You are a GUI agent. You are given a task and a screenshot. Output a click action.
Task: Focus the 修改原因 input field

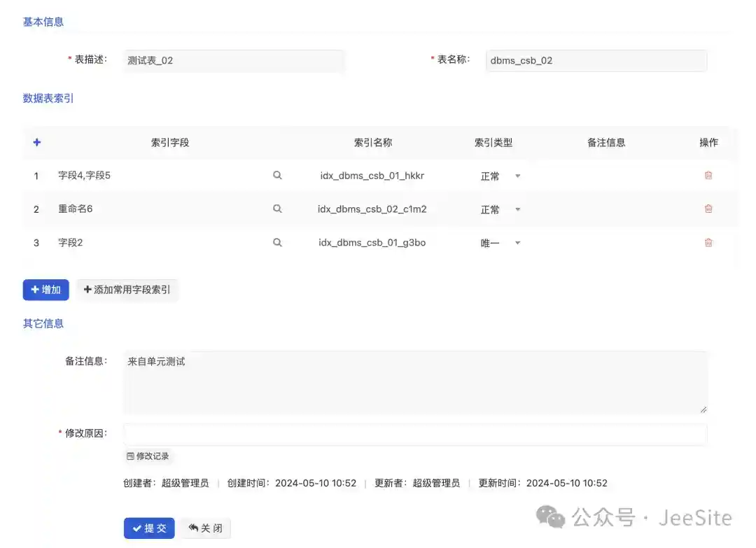[x=414, y=434]
